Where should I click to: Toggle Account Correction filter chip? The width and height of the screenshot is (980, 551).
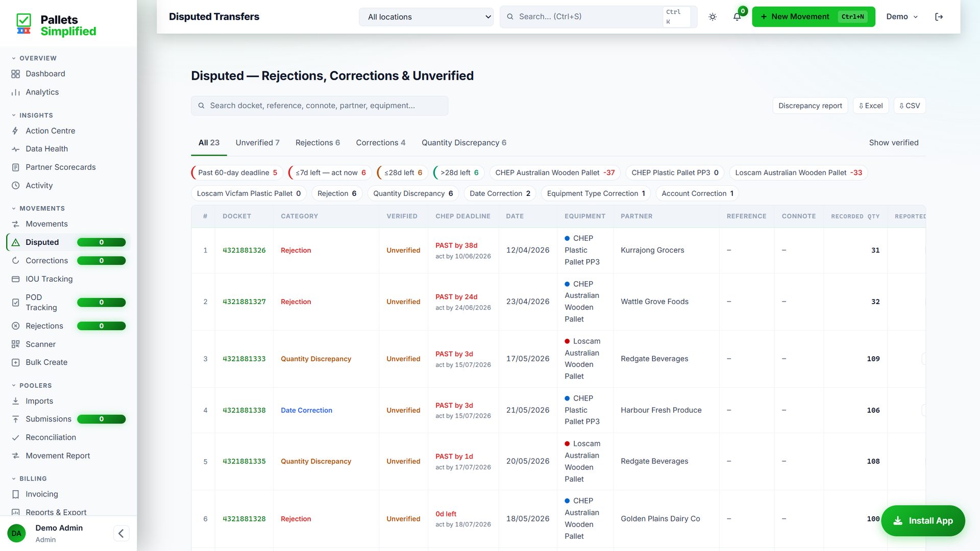click(697, 194)
